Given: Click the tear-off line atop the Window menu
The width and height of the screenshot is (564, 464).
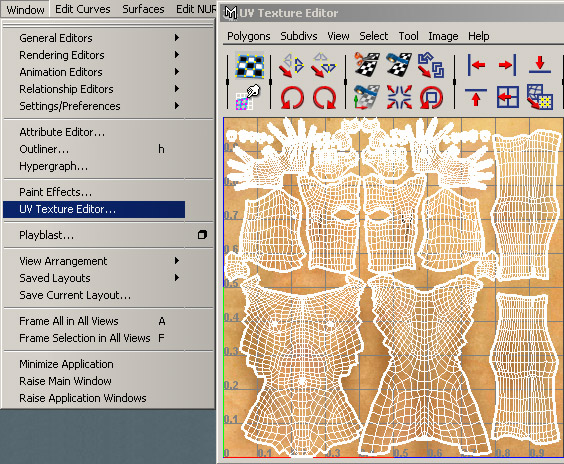Looking at the screenshot, I should [108, 25].
